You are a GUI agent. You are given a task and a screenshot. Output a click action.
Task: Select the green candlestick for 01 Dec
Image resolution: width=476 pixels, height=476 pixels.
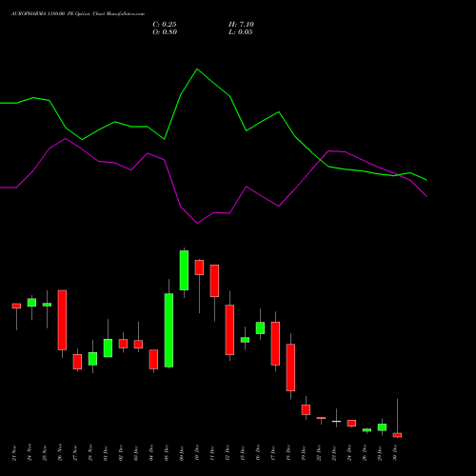coord(108,348)
